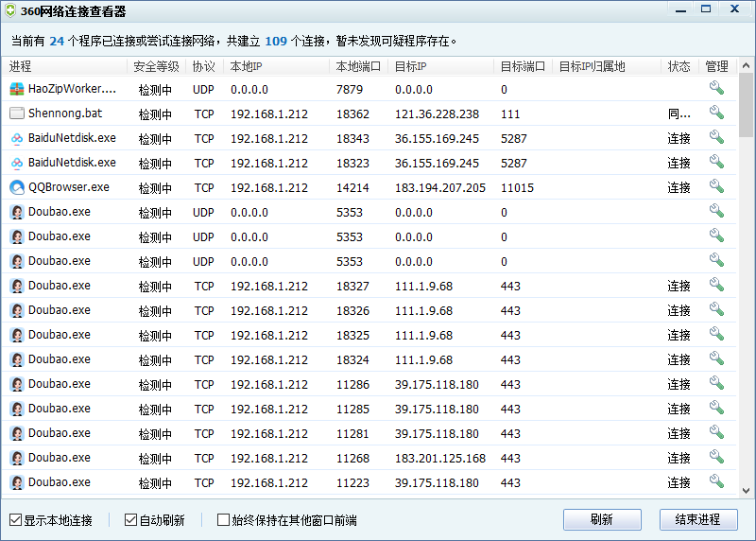Sort by 本地端口 column header

point(359,66)
